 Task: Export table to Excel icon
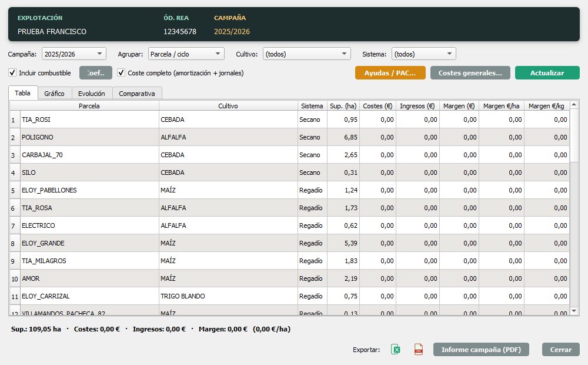point(395,349)
